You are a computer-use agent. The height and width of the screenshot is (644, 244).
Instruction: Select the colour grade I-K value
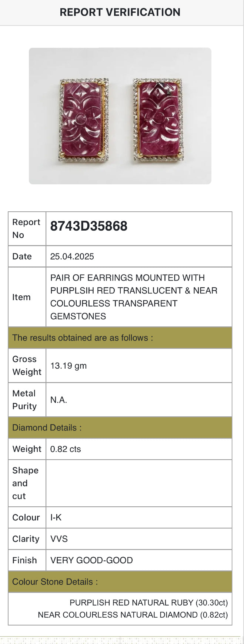pyautogui.click(x=56, y=517)
